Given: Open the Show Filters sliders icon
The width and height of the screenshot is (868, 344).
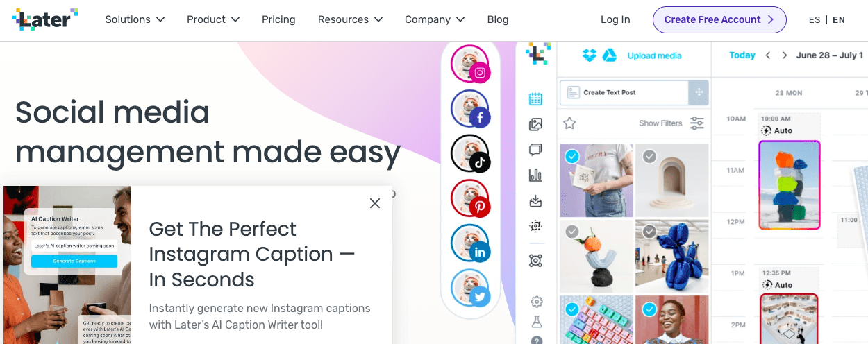Looking at the screenshot, I should tap(696, 123).
